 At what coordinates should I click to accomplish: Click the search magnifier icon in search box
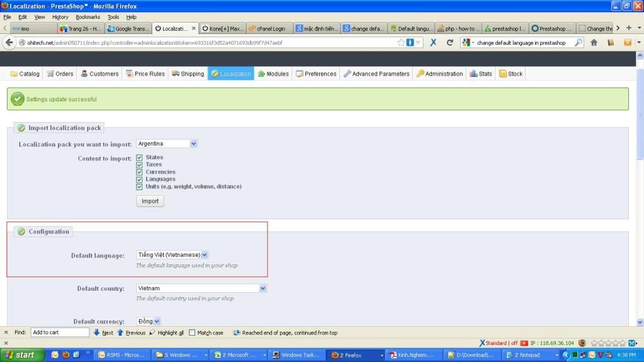[579, 43]
